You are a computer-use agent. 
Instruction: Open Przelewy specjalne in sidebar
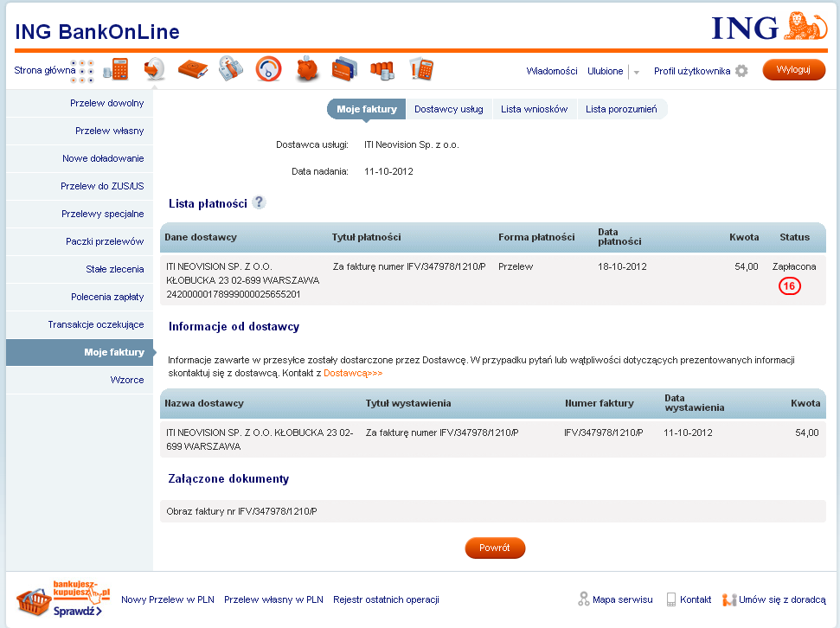(x=80, y=214)
